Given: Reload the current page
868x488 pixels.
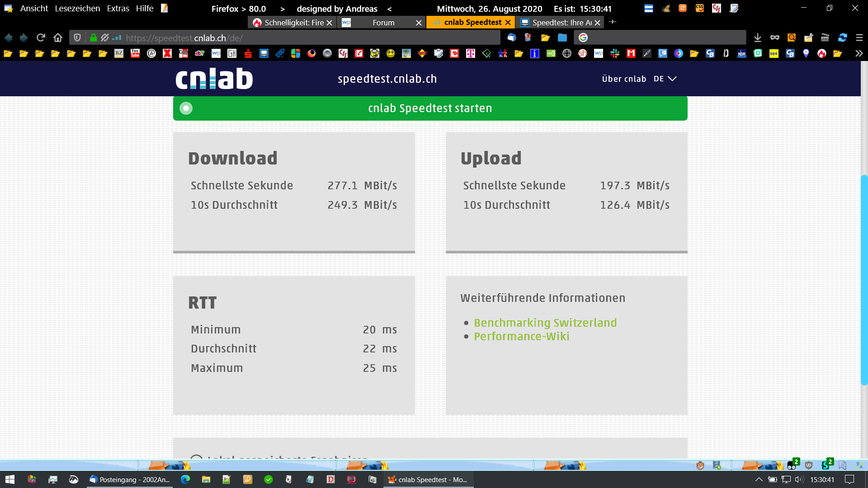Looking at the screenshot, I should coord(41,38).
